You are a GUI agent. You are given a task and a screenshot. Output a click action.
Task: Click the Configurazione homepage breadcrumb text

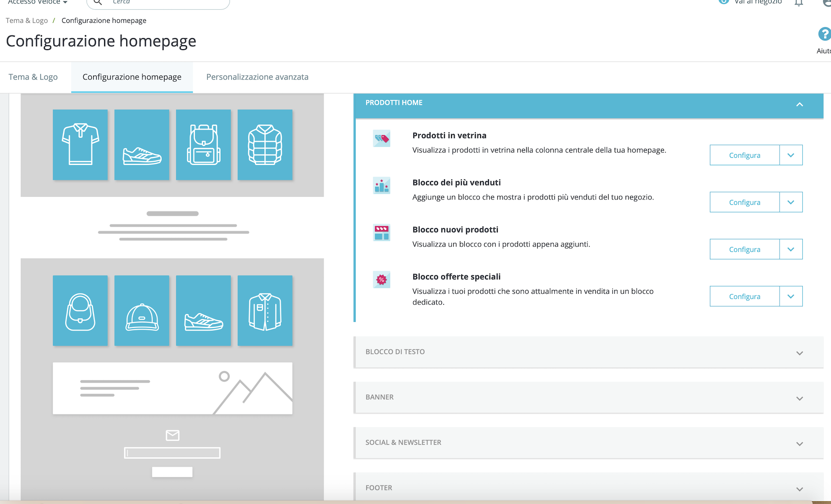click(104, 21)
